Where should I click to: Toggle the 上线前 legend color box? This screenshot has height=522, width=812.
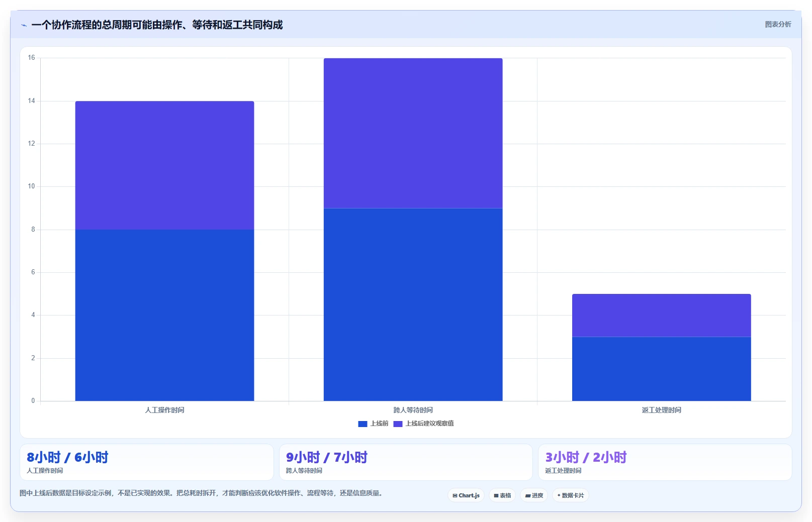[363, 424]
